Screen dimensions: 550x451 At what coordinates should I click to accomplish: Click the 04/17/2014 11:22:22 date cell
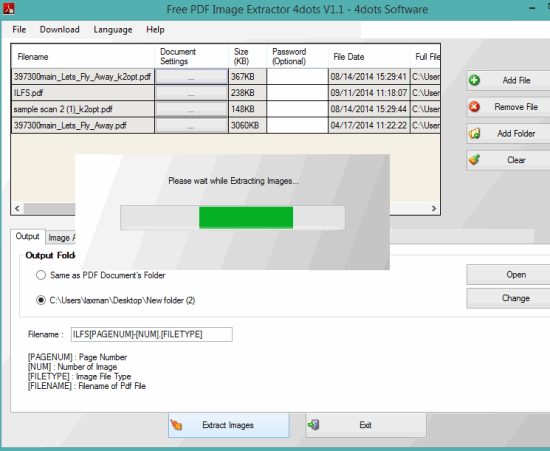coord(369,126)
